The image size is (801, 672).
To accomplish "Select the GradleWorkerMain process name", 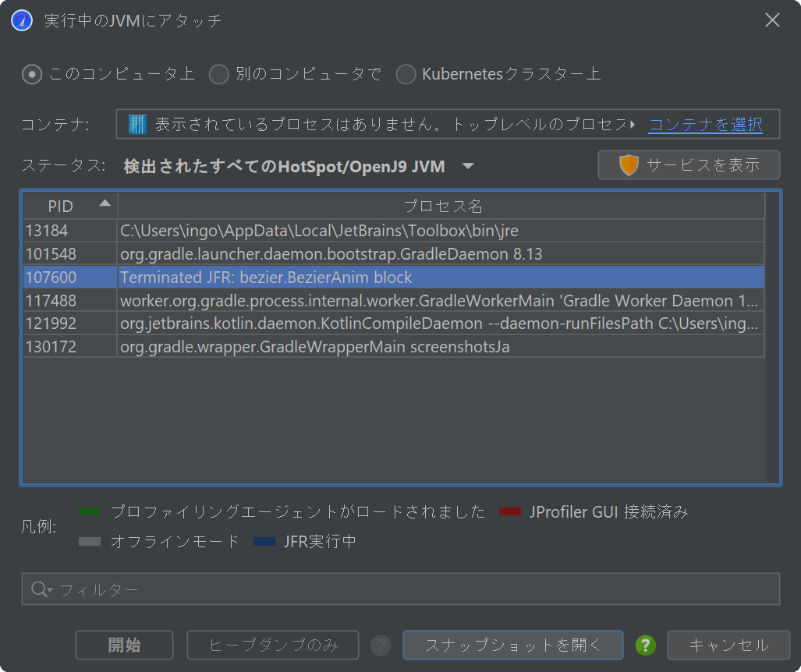I will point(441,300).
